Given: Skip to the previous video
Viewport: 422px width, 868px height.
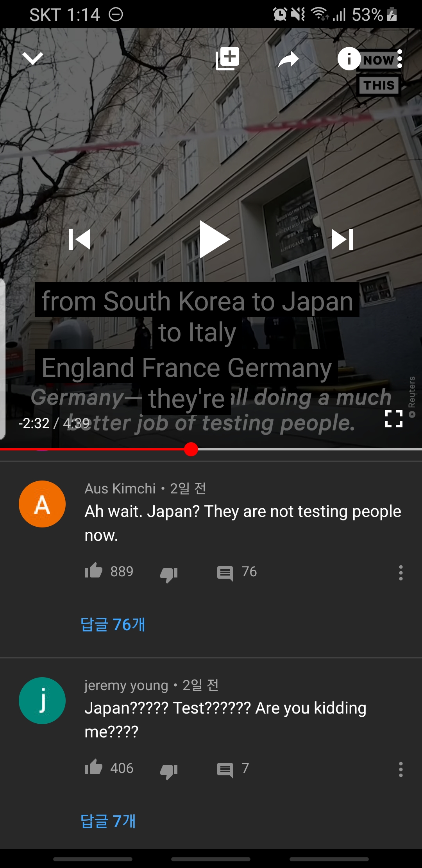Looking at the screenshot, I should point(80,239).
